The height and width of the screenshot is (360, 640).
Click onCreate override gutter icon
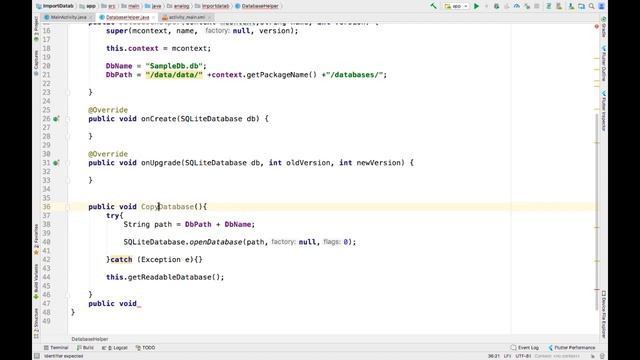[56, 119]
